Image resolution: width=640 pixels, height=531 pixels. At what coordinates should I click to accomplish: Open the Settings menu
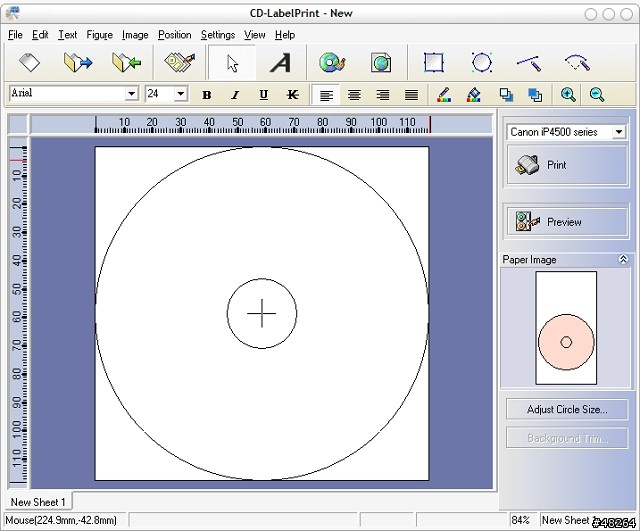click(218, 35)
